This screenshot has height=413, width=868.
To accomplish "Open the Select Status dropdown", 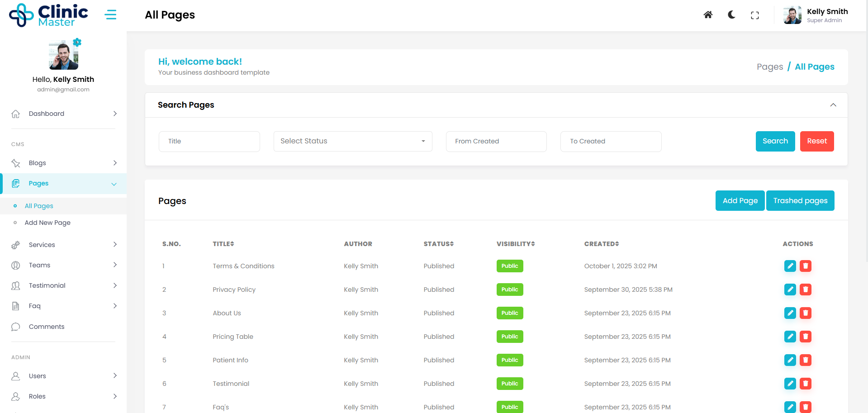I will coord(352,141).
